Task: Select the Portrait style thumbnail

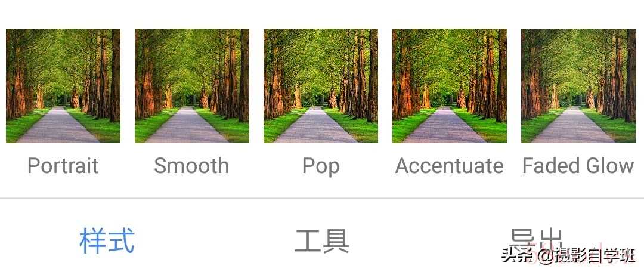Action: pos(63,85)
